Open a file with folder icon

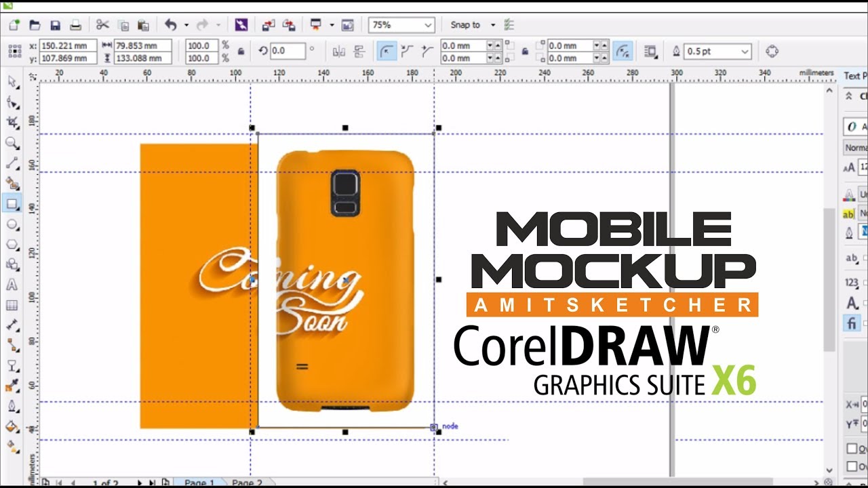(x=35, y=25)
